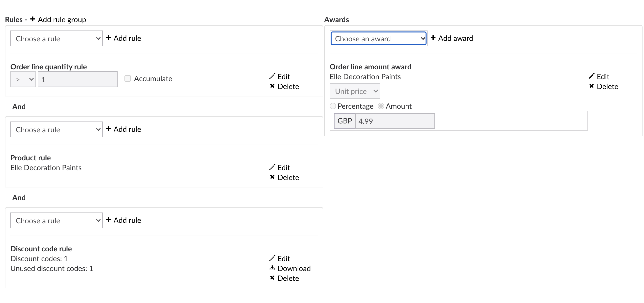Click X delete icon for Discount code rule

(x=272, y=278)
